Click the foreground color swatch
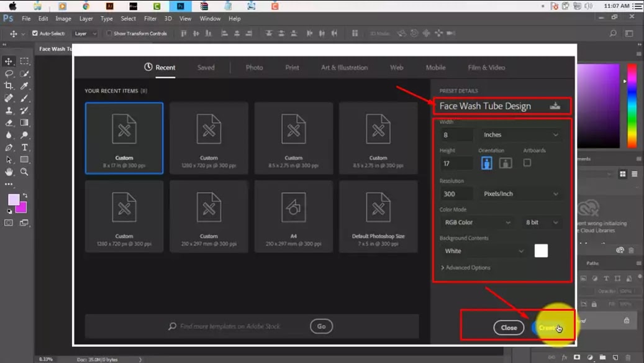 pos(13,200)
